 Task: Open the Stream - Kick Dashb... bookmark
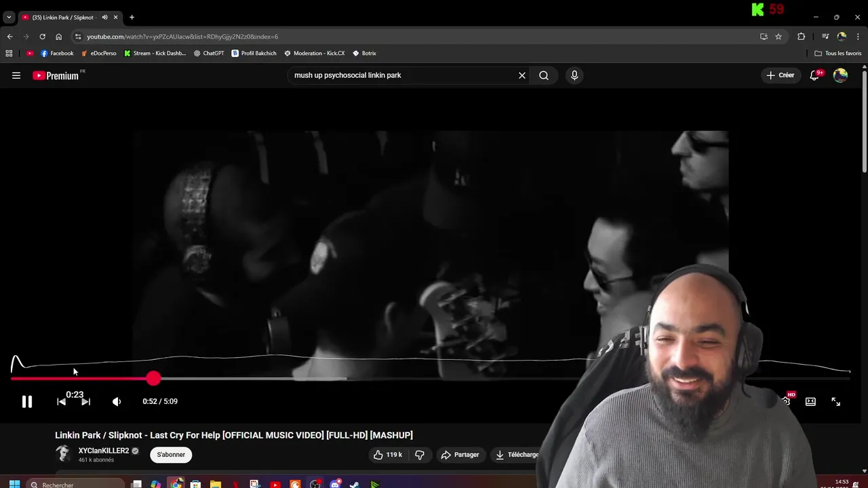pos(155,53)
